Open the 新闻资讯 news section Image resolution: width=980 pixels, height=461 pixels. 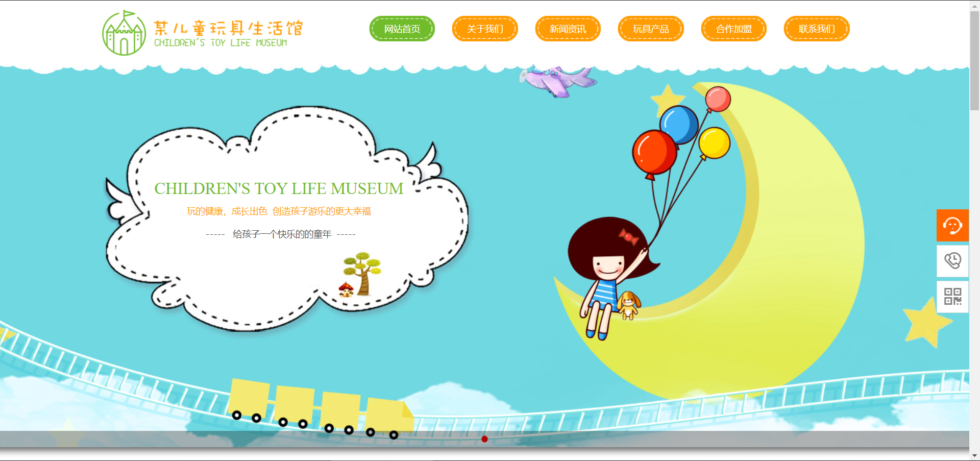(x=568, y=29)
